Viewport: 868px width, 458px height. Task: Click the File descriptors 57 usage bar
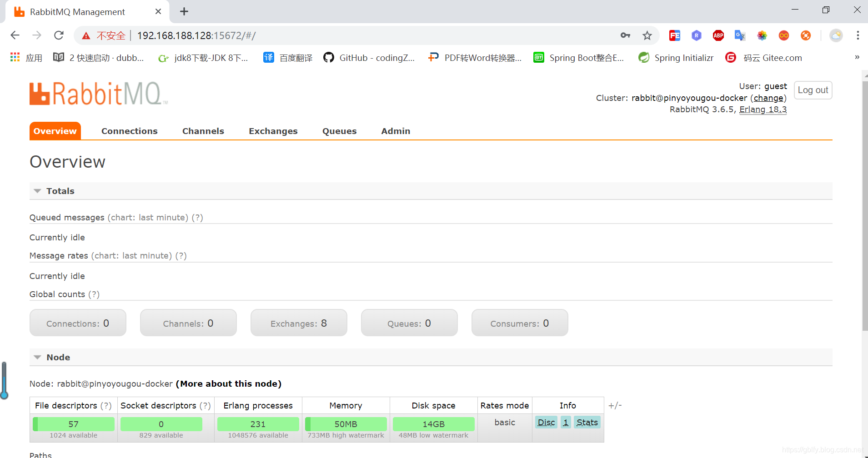74,424
